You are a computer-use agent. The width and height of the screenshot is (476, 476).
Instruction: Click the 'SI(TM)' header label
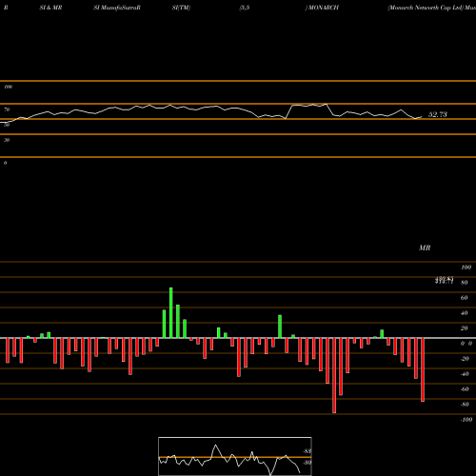[181, 8]
